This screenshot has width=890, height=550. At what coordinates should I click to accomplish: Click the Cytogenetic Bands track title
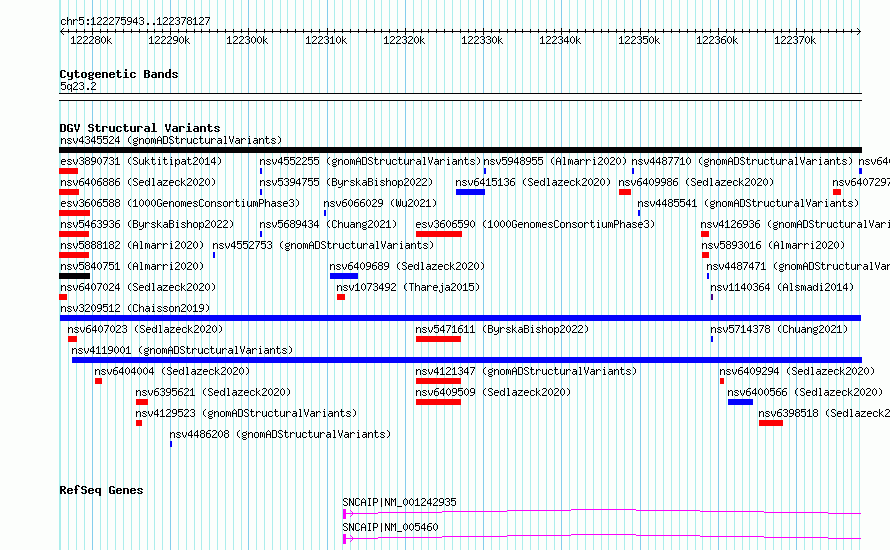(x=119, y=74)
